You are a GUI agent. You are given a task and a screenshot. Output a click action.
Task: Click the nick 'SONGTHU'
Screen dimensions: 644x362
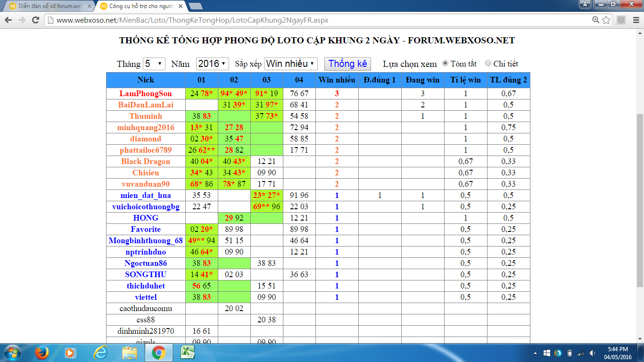(x=146, y=274)
